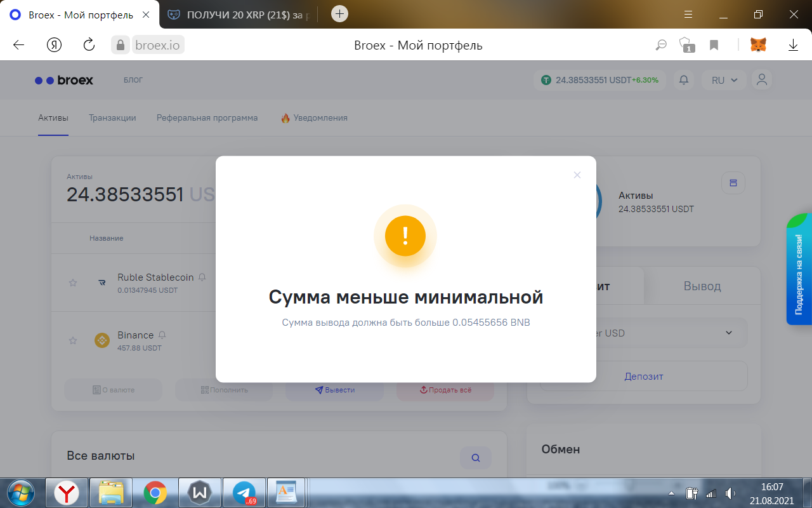Open Telegram from the taskbar
This screenshot has height=508, width=812.
(244, 492)
